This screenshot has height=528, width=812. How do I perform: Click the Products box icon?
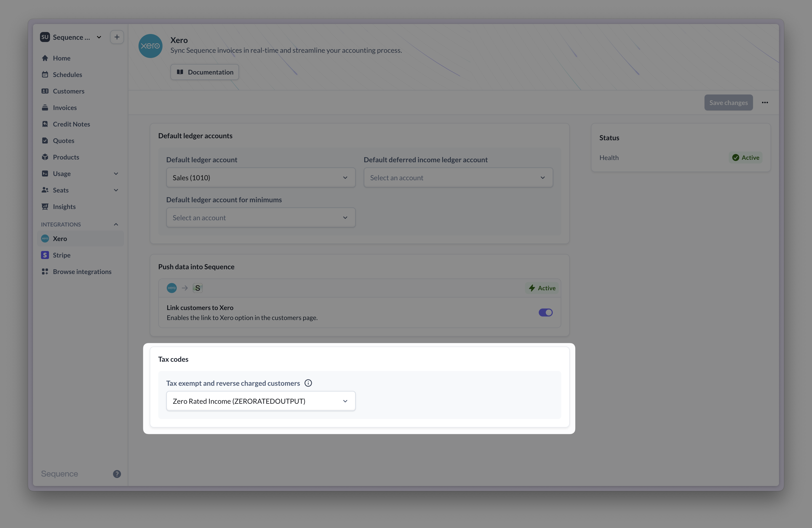point(45,157)
